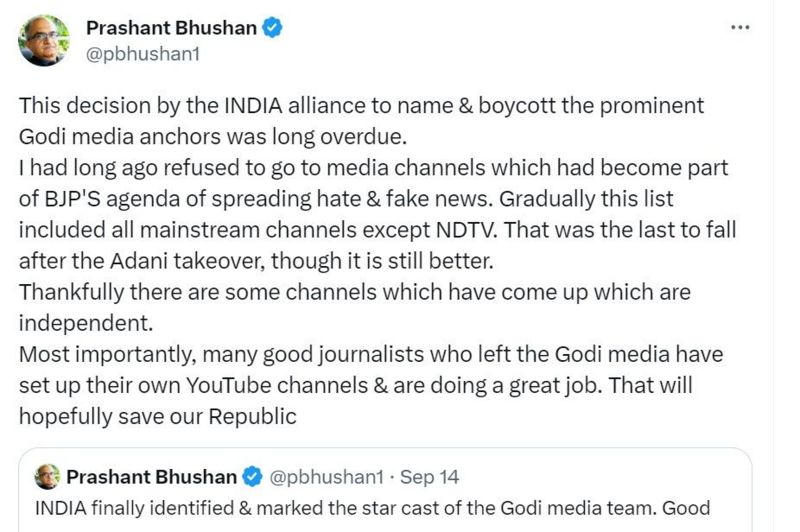Click the line 'This decision by the INDIA alliance'
The width and height of the screenshot is (800, 532).
[x=362, y=106]
